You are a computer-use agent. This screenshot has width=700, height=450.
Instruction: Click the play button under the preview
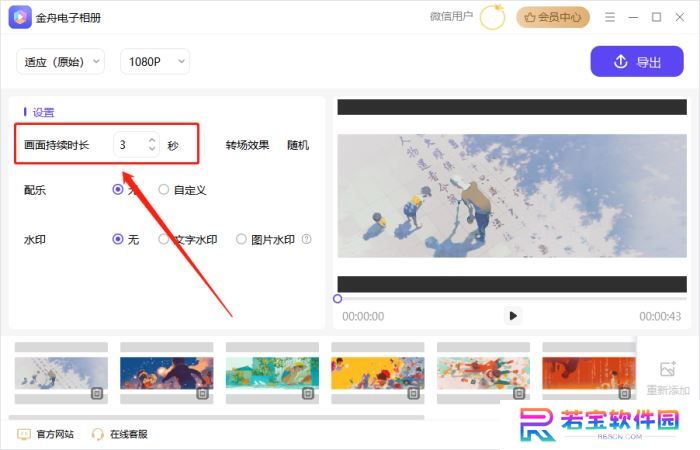512,316
